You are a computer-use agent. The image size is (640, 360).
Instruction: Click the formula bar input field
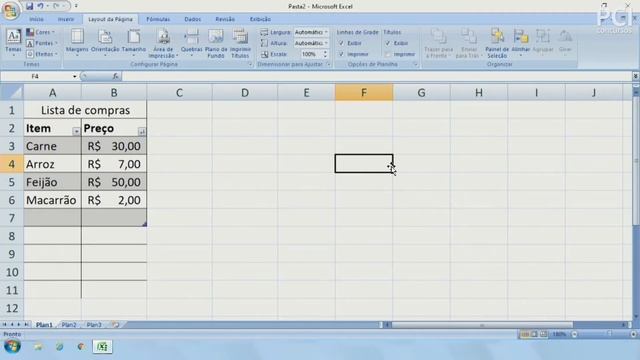click(x=376, y=76)
